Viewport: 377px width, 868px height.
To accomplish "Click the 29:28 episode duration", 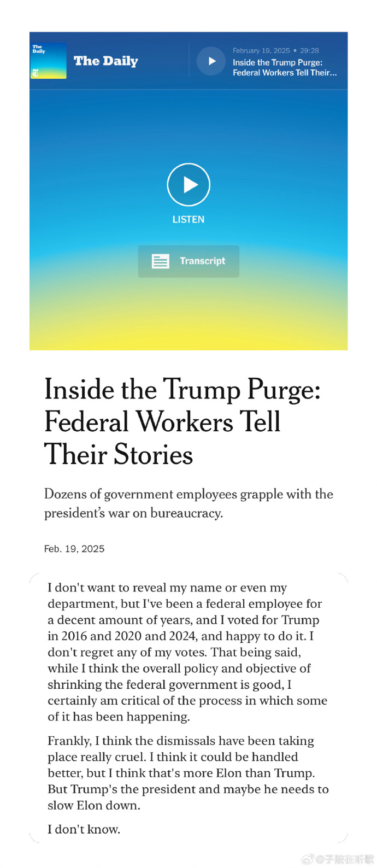I will coord(309,50).
